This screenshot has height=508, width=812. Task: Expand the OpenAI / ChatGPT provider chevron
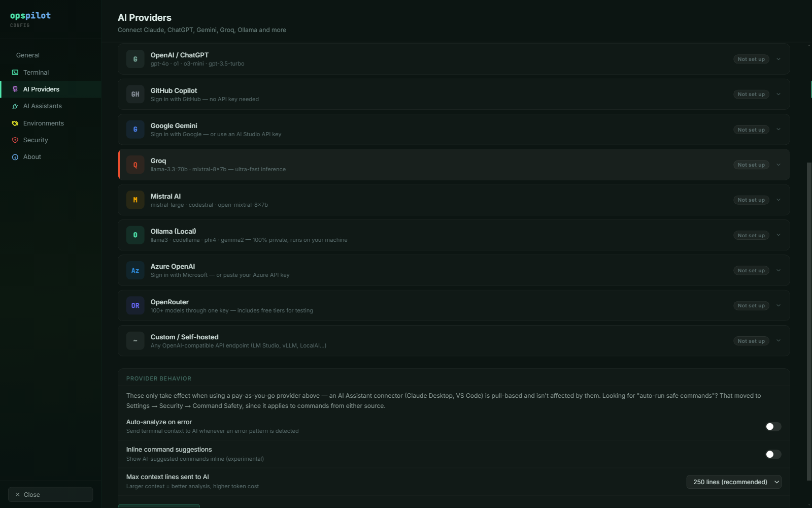779,59
